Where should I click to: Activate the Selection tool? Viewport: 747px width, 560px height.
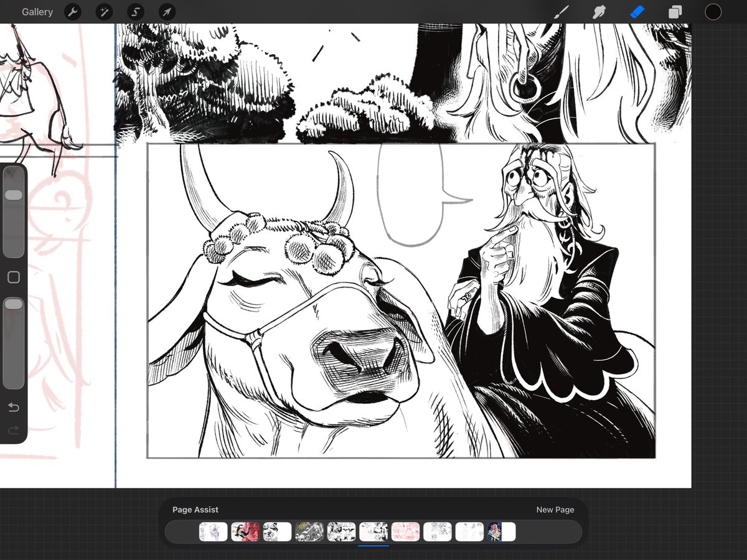point(135,12)
